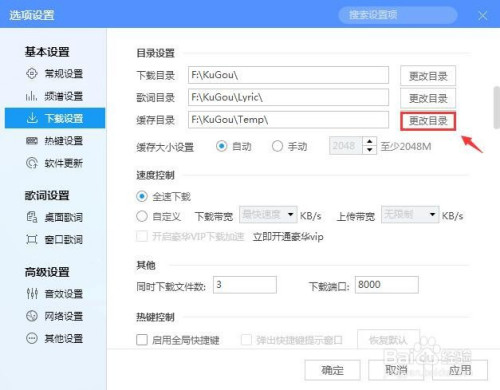Click 更改目录 for 下载目录
Screen dimensions: 500x390
coord(428,76)
